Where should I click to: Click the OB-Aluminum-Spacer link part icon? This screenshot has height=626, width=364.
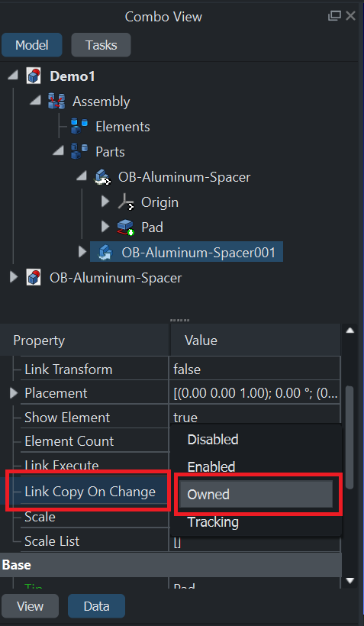102,177
